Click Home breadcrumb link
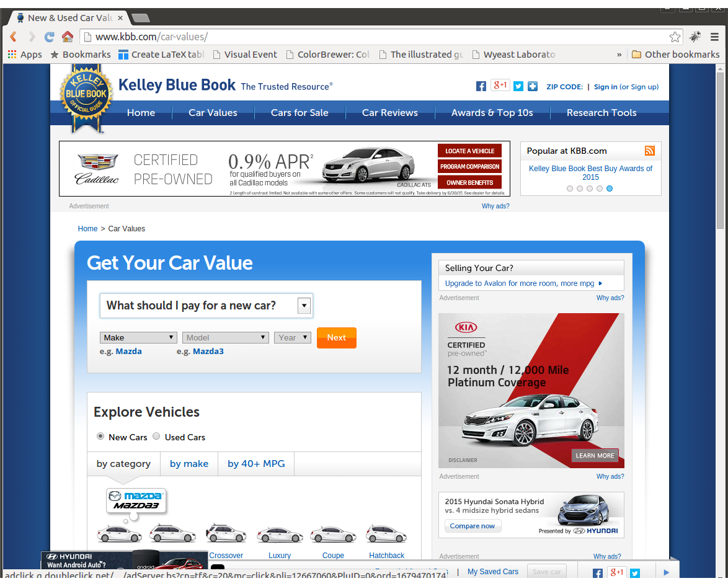The width and height of the screenshot is (728, 586). 87,228
